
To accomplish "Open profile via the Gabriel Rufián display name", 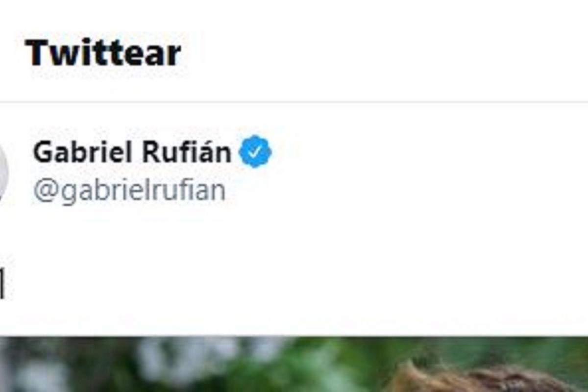I will pos(132,152).
